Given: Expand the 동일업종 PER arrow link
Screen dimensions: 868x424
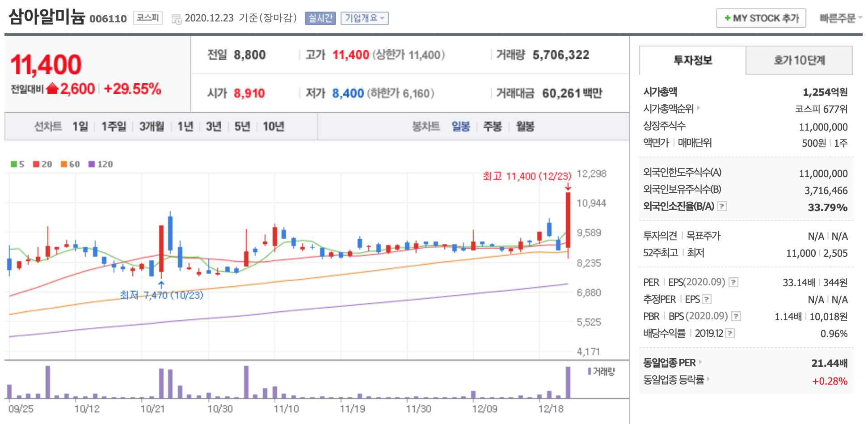Looking at the screenshot, I should [700, 362].
